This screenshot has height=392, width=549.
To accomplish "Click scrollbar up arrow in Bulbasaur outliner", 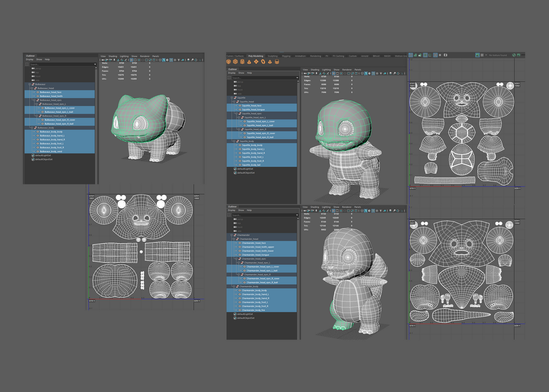I will pyautogui.click(x=96, y=68).
